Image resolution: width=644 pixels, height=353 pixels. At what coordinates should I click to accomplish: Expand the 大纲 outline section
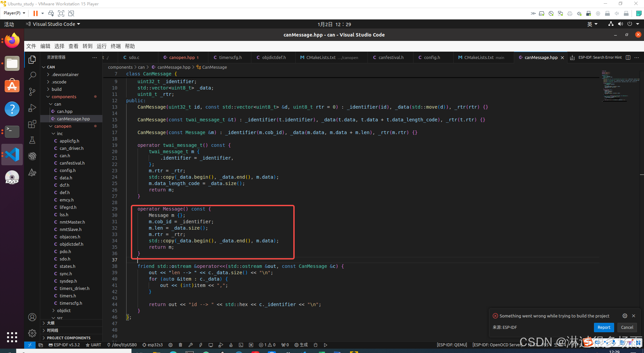(x=71, y=323)
